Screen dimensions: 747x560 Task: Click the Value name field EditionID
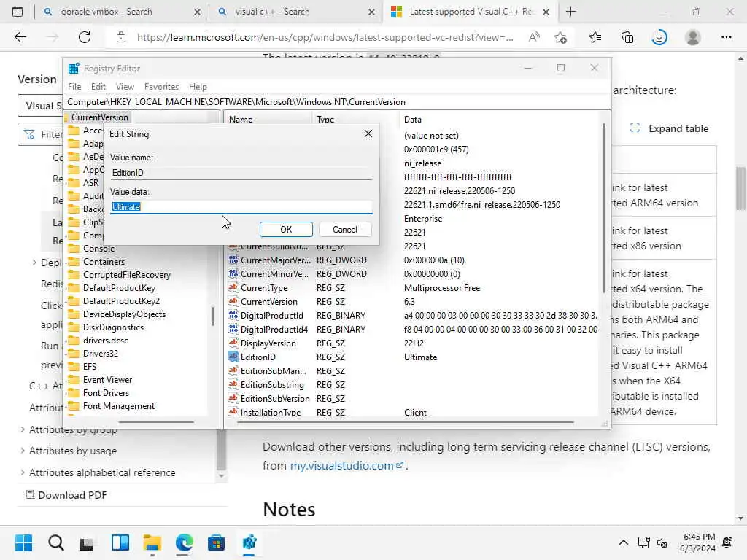(241, 173)
